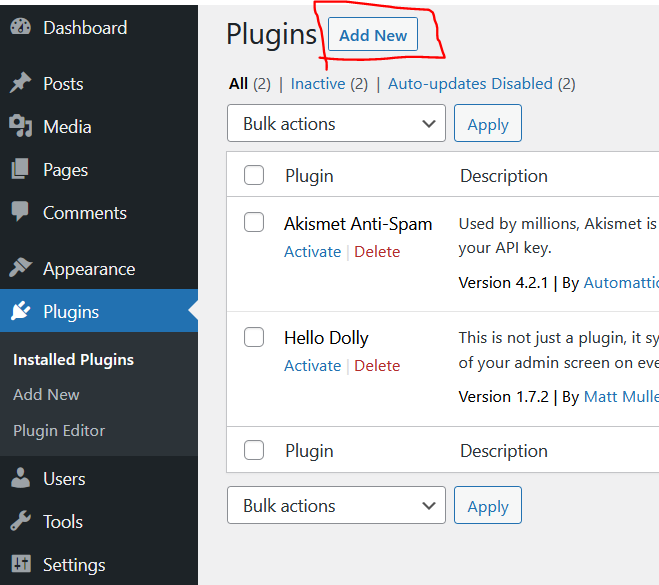Image resolution: width=659 pixels, height=585 pixels.
Task: Filter by Inactive plugins
Action: pyautogui.click(x=318, y=84)
